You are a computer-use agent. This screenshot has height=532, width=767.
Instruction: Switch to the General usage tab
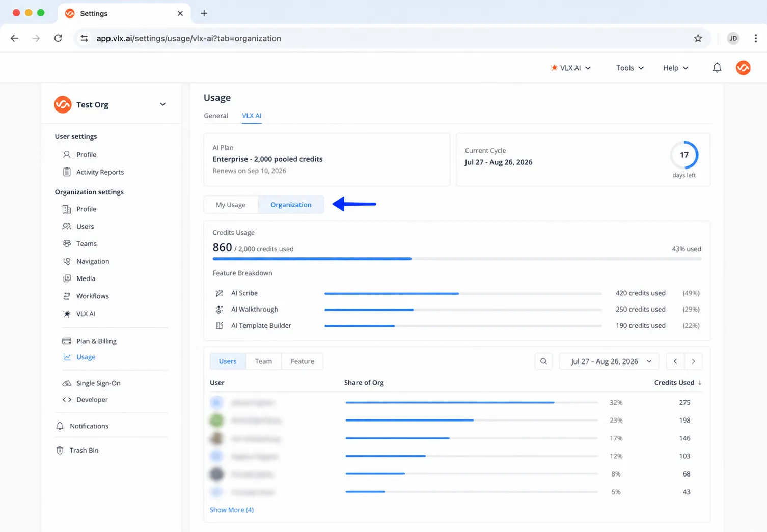tap(216, 116)
